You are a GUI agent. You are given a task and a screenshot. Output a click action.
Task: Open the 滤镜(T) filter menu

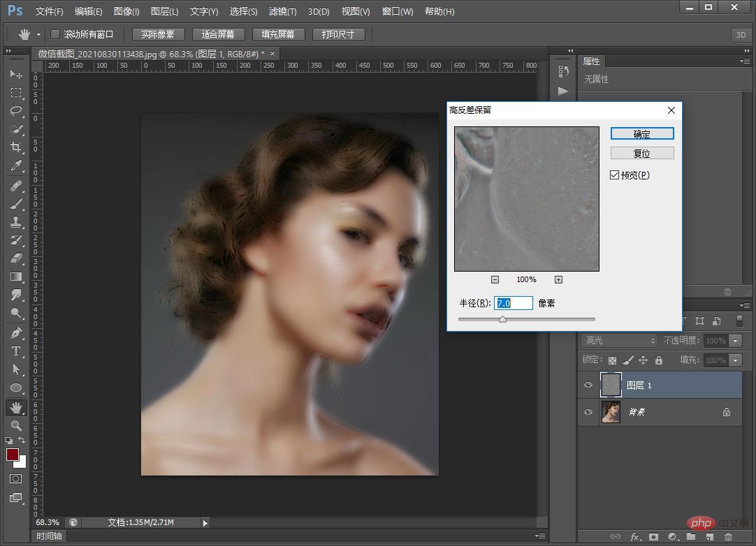coord(282,12)
